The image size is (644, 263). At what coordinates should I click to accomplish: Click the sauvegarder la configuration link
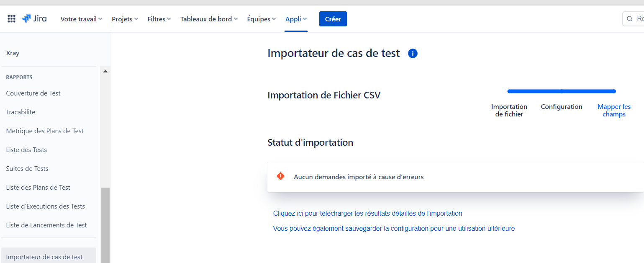tap(393, 228)
